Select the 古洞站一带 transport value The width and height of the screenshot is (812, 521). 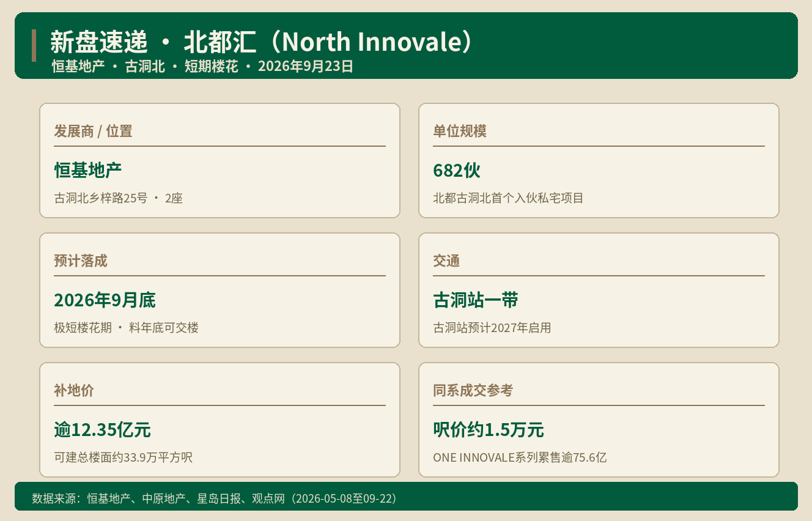[476, 300]
